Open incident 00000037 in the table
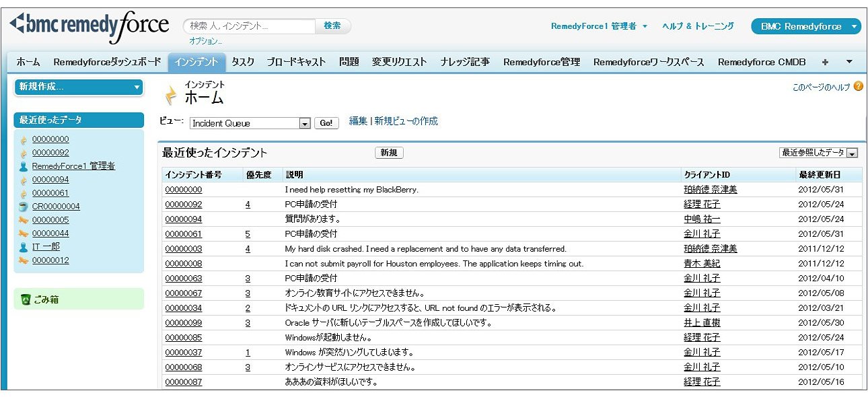Image resolution: width=868 pixels, height=397 pixels. click(184, 353)
